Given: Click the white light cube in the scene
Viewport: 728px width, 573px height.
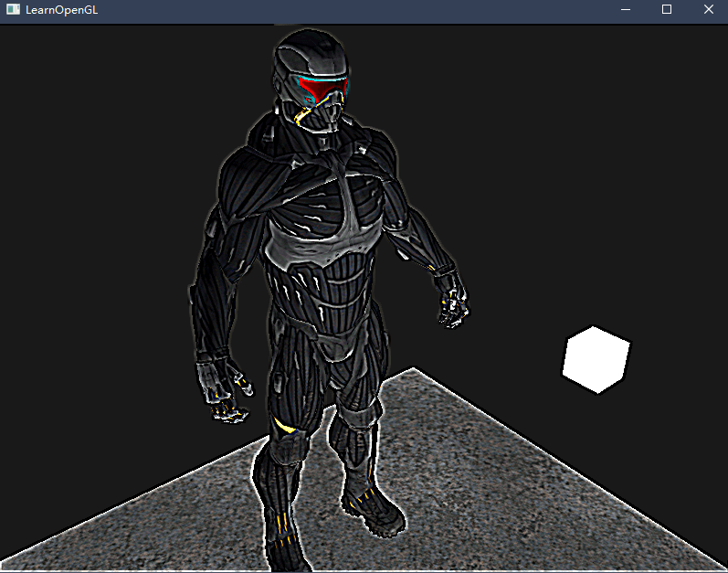Looking at the screenshot, I should point(596,359).
